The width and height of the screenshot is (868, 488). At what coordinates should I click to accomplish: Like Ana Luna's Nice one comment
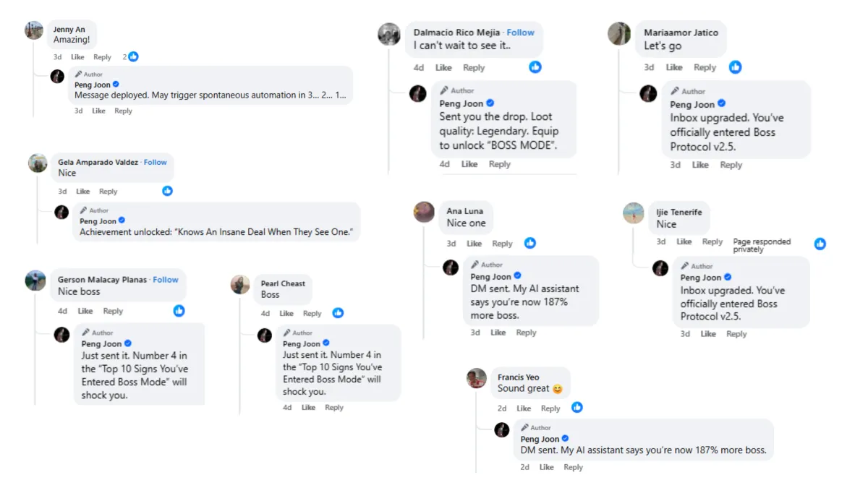(x=474, y=244)
